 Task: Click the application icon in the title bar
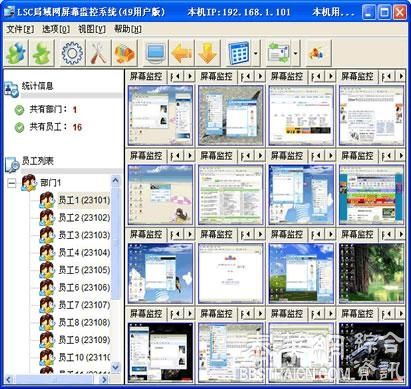pos(9,12)
